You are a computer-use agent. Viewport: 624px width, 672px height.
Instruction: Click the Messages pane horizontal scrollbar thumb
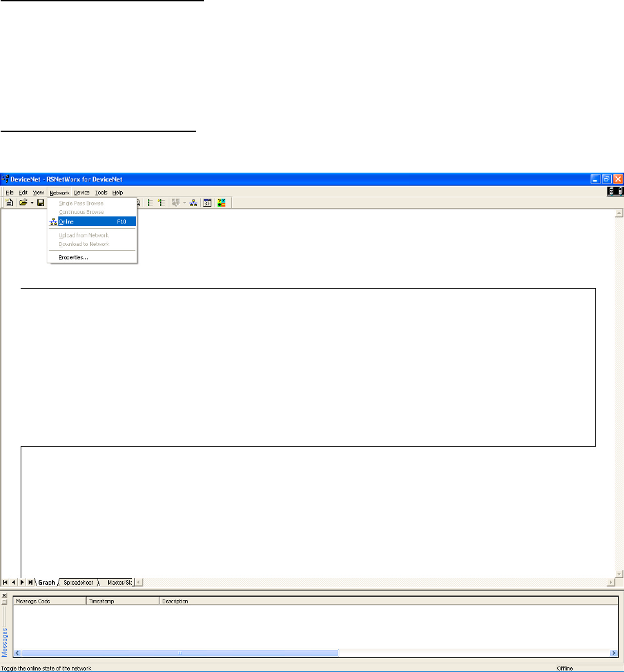tap(180, 653)
